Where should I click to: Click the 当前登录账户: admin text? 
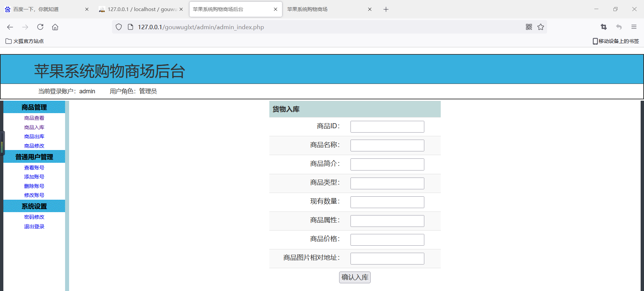coord(67,91)
